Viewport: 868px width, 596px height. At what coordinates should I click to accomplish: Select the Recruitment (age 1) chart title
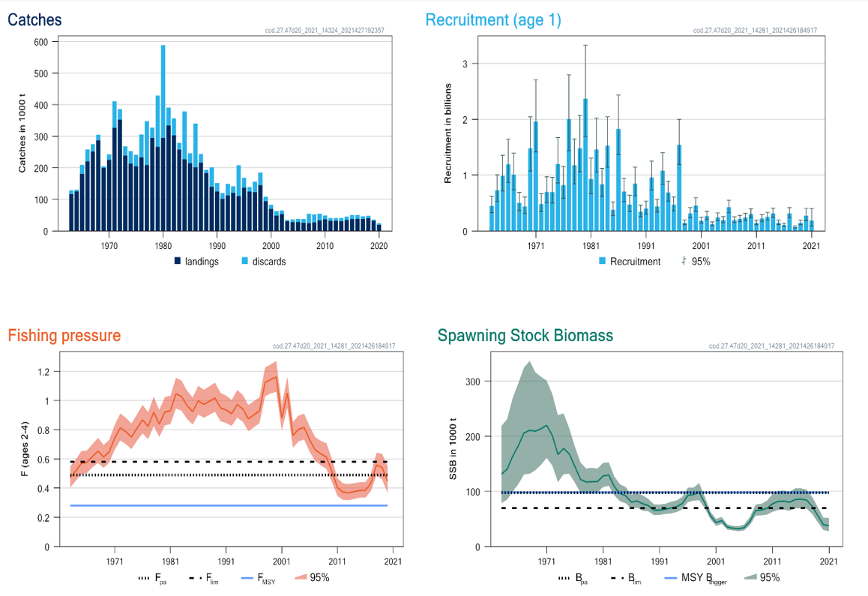click(493, 20)
